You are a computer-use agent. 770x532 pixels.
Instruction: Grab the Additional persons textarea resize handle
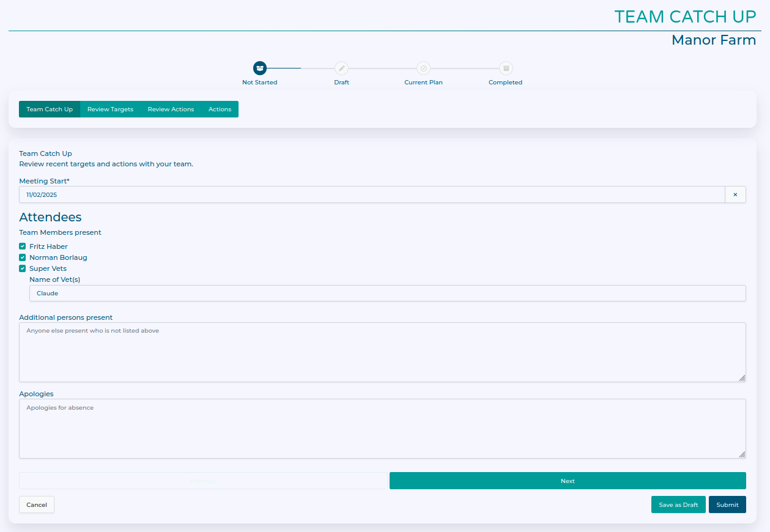click(742, 378)
